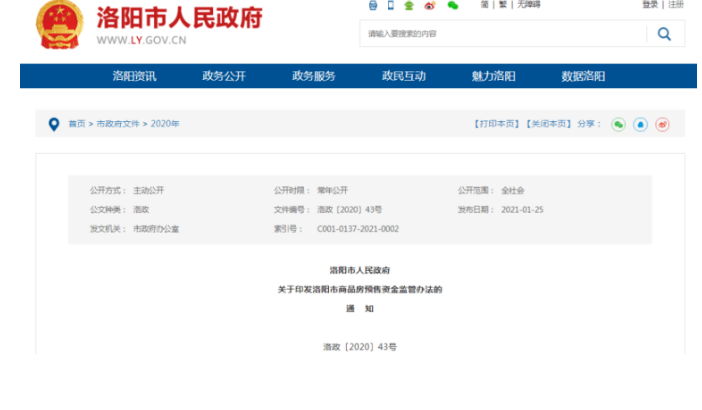
Task: Open the 政务服务 navigation menu
Action: pyautogui.click(x=313, y=76)
